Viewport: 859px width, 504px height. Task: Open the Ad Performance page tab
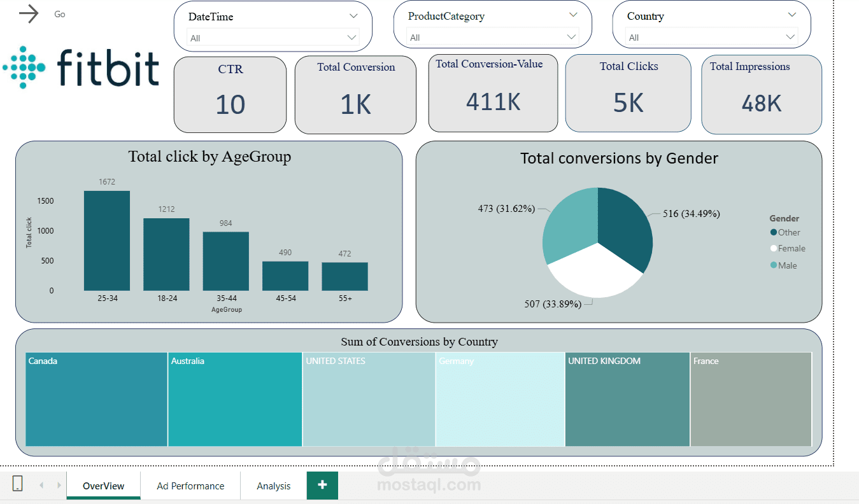coord(190,486)
